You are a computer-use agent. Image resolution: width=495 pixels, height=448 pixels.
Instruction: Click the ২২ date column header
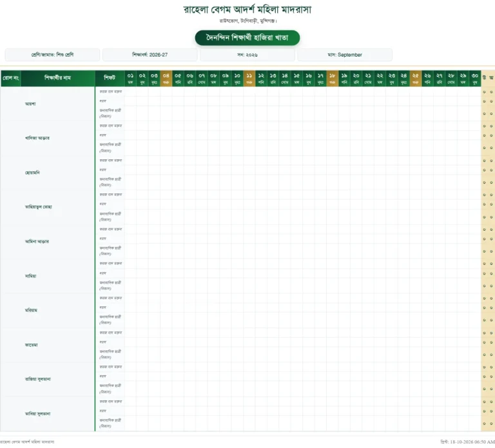point(380,78)
